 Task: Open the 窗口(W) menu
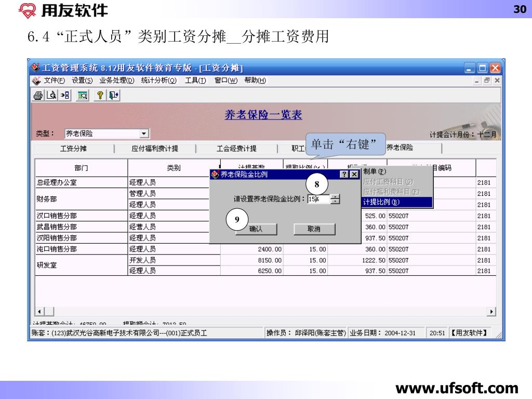(226, 81)
